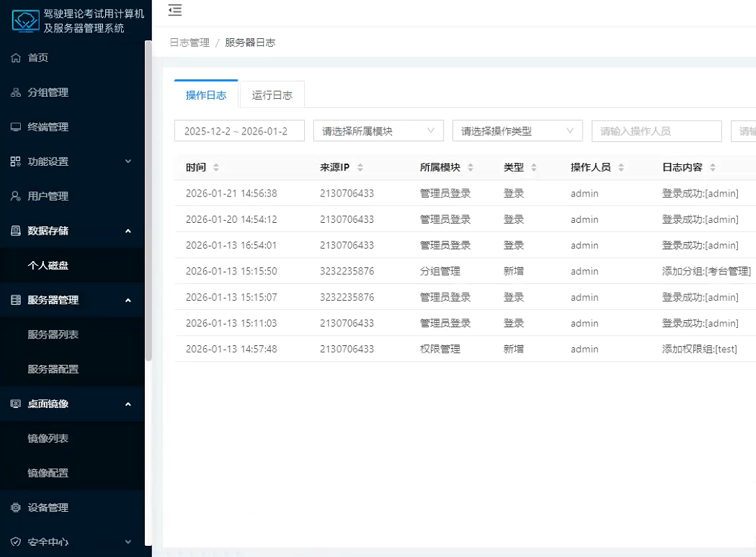Collapse the 数据存储 submenu chevron
This screenshot has width=756, height=557.
[128, 231]
